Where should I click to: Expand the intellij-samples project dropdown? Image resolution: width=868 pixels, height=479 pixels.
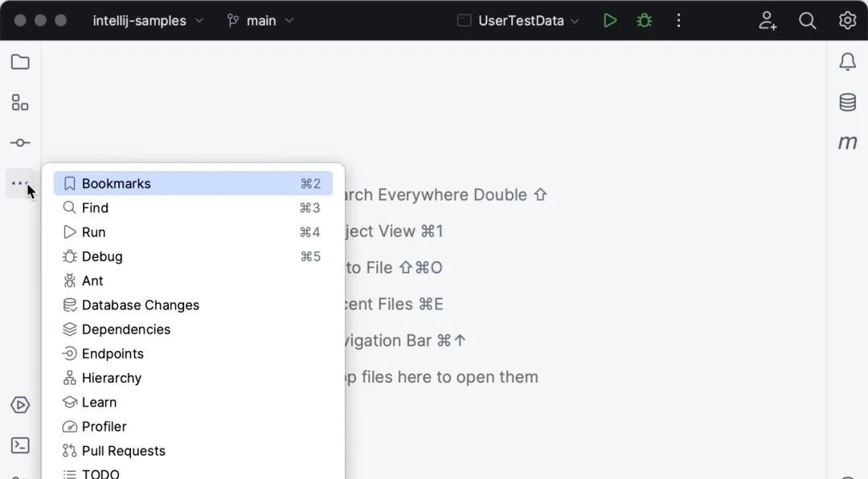[148, 20]
